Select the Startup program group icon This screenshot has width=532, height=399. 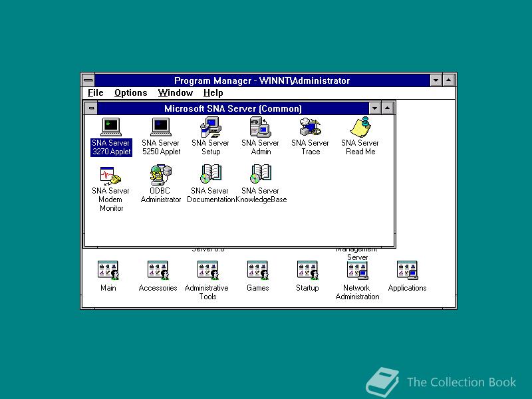pos(307,271)
